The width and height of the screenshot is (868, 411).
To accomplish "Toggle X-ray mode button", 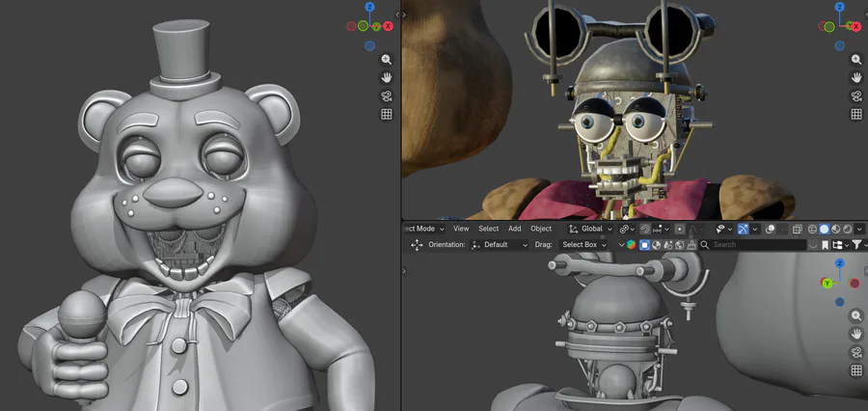I will (798, 229).
